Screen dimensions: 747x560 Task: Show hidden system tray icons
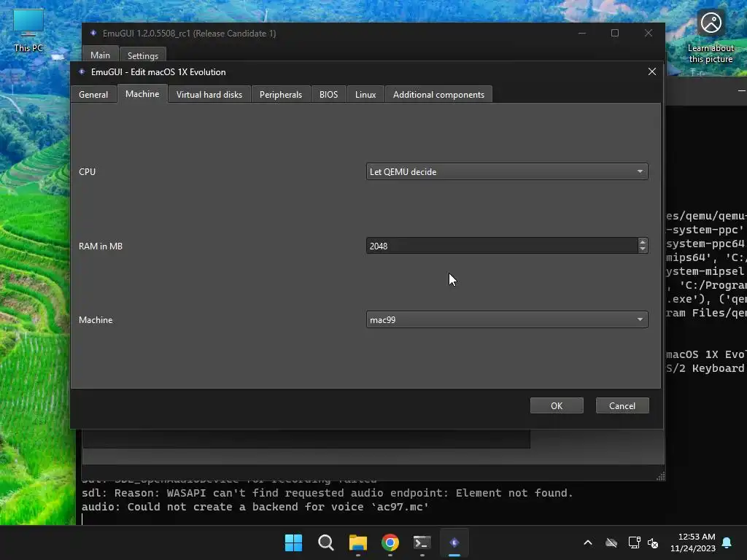(x=588, y=542)
